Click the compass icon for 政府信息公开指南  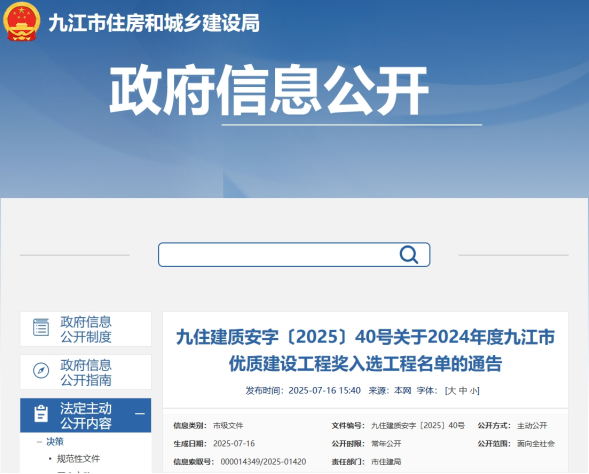41,371
